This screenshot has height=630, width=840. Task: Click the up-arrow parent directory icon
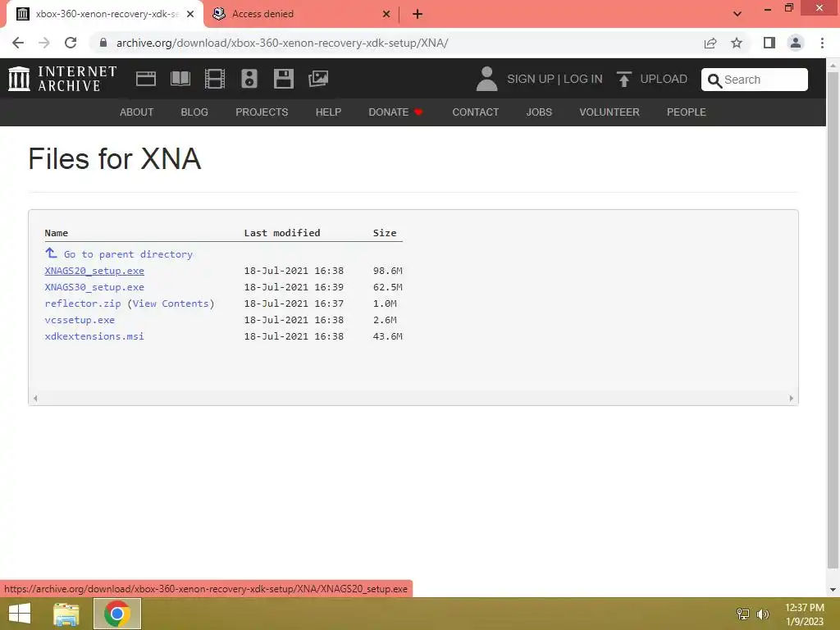click(51, 253)
